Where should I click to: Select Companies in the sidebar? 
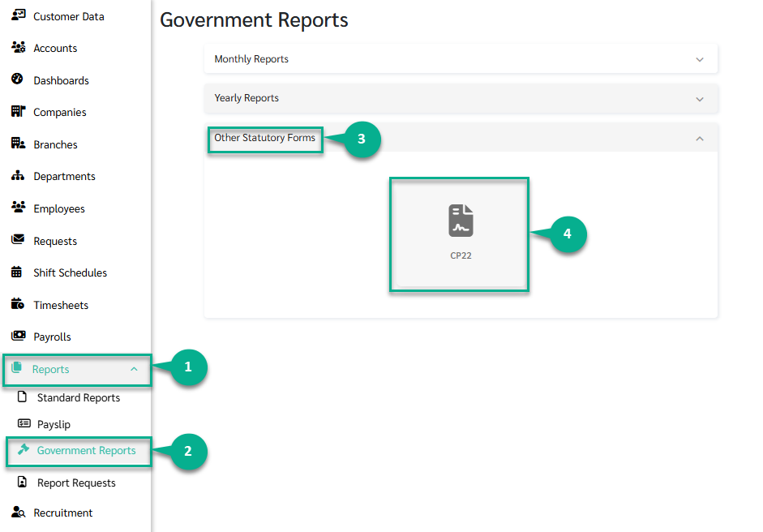60,113
